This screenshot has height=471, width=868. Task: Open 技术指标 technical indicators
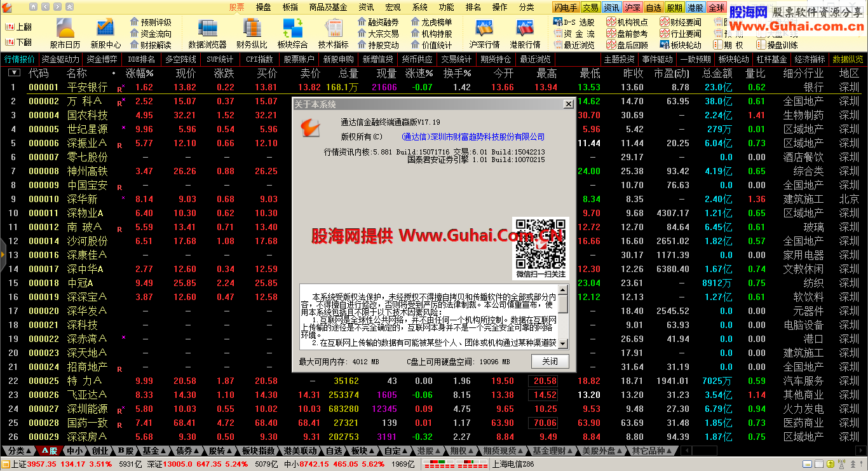pos(333,33)
